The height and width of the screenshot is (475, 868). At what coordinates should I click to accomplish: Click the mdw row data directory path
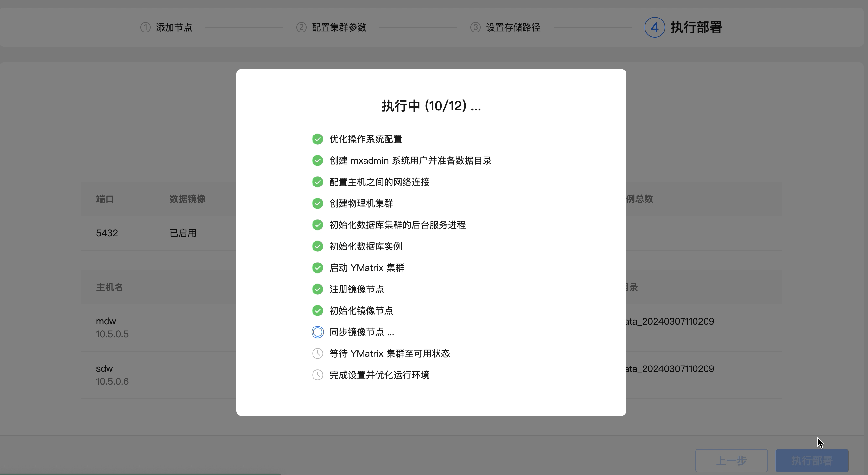(x=670, y=321)
